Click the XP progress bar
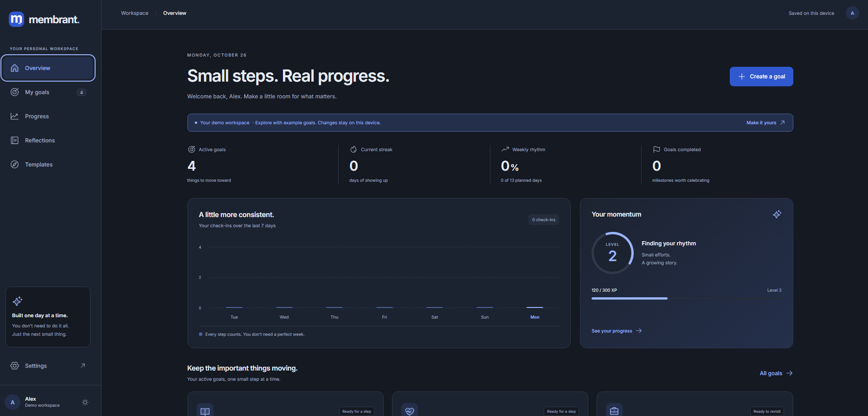Screen dimensions: 868x416 coord(687,298)
